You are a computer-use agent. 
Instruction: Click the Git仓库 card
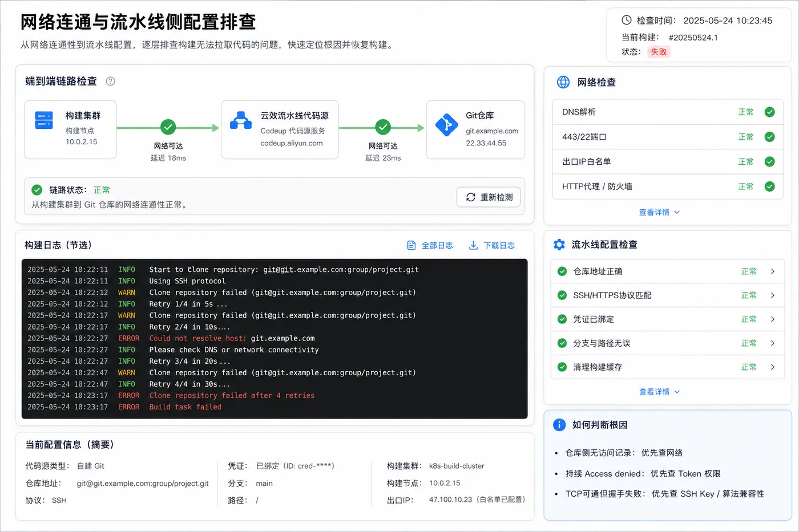(475, 129)
